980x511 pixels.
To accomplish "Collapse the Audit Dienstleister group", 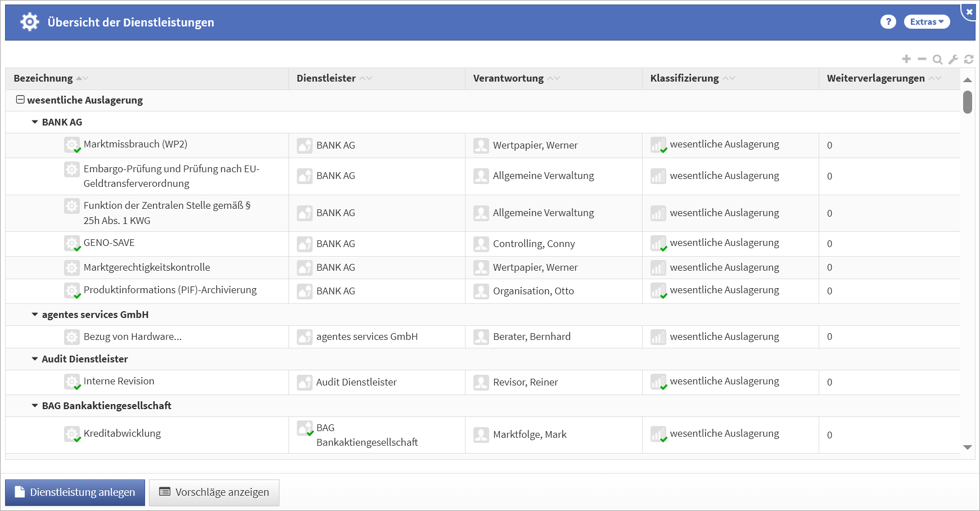I will [35, 359].
